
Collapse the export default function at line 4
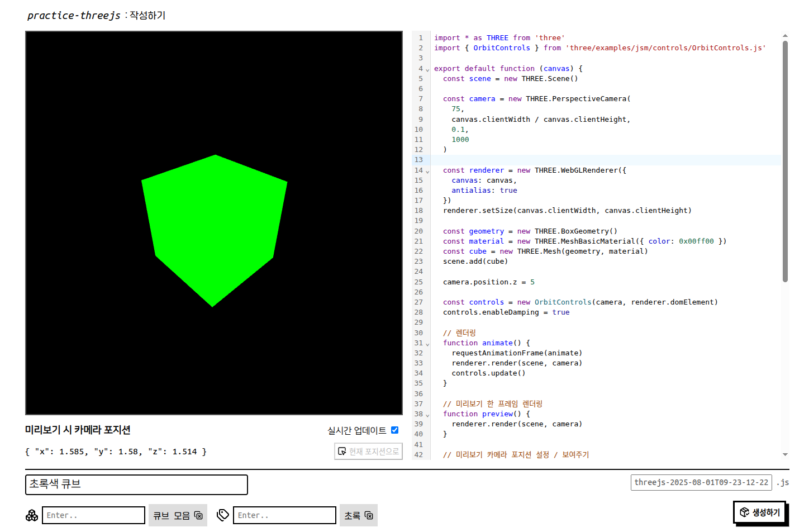tap(428, 70)
